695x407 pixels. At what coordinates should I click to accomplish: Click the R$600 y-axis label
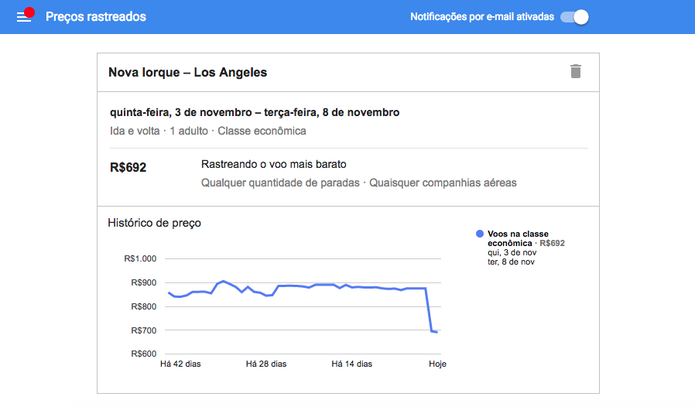click(144, 354)
